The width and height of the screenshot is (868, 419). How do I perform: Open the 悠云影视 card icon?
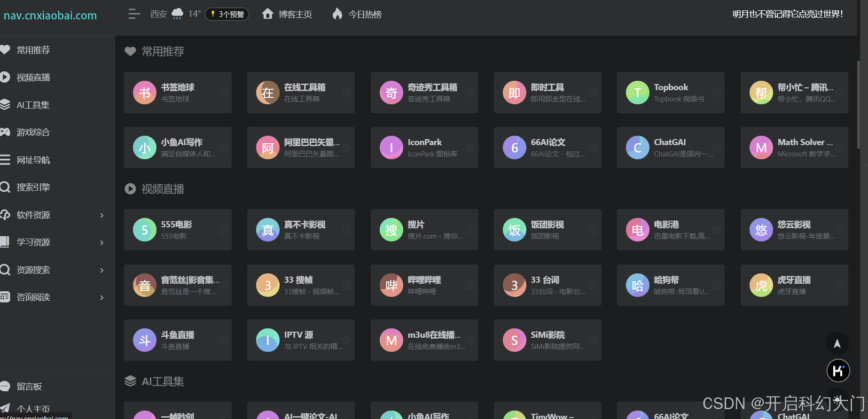(761, 230)
